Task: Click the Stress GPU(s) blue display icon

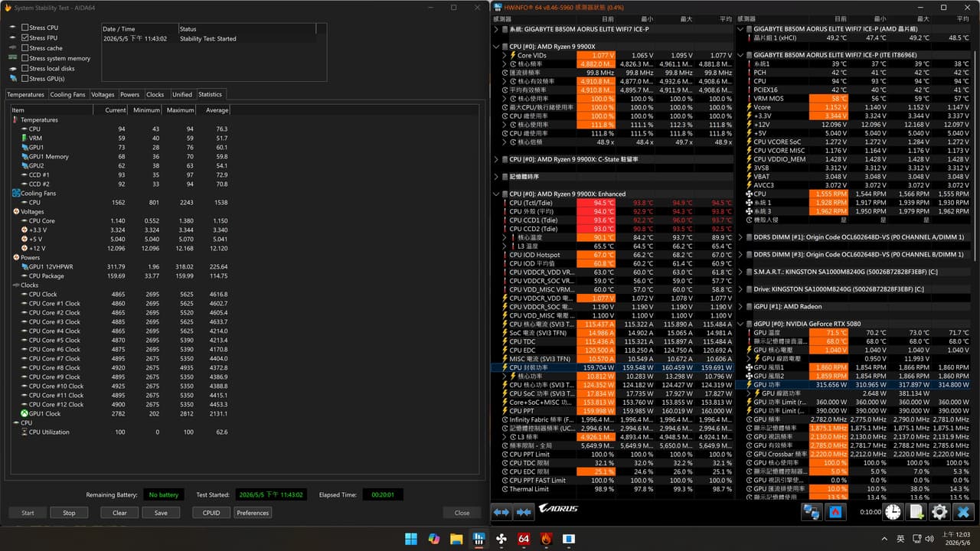Action: pyautogui.click(x=14, y=78)
